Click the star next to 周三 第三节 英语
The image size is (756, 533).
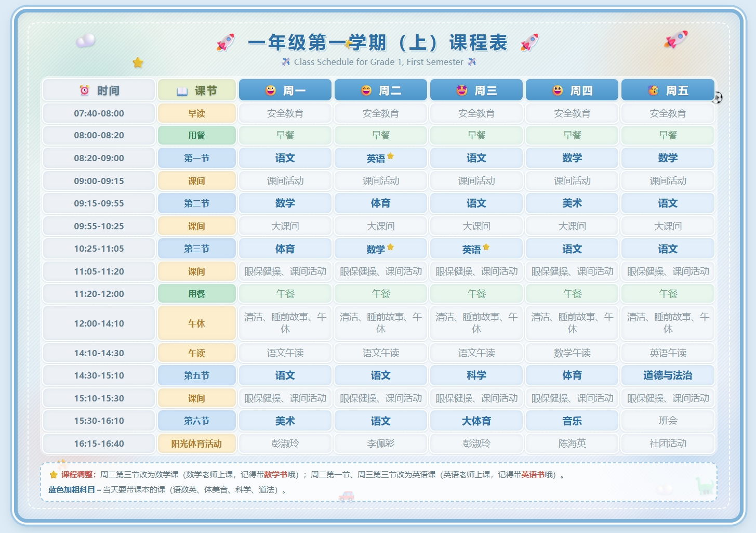(x=486, y=246)
